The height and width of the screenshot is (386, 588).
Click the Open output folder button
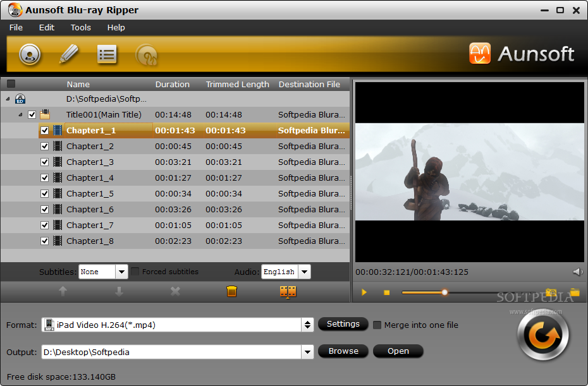[398, 351]
